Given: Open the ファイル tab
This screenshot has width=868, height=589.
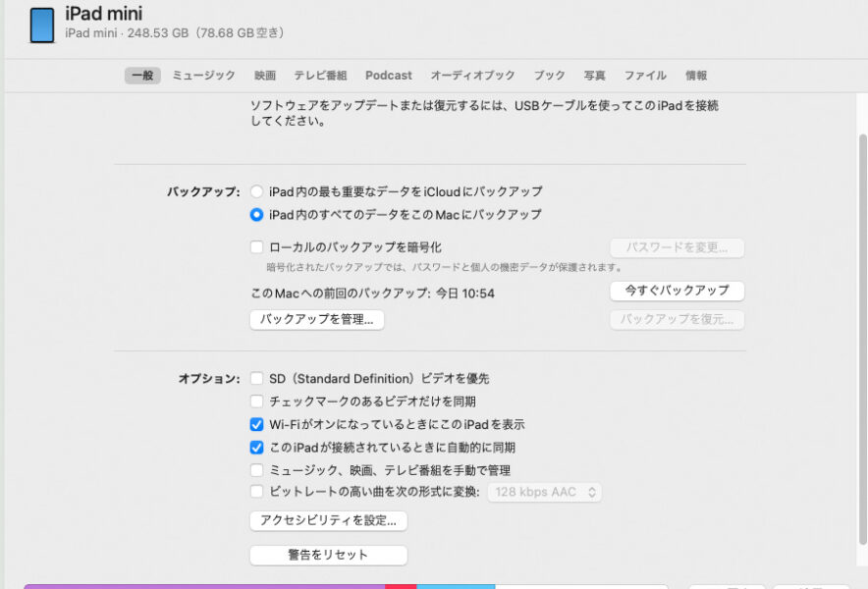Looking at the screenshot, I should (645, 76).
